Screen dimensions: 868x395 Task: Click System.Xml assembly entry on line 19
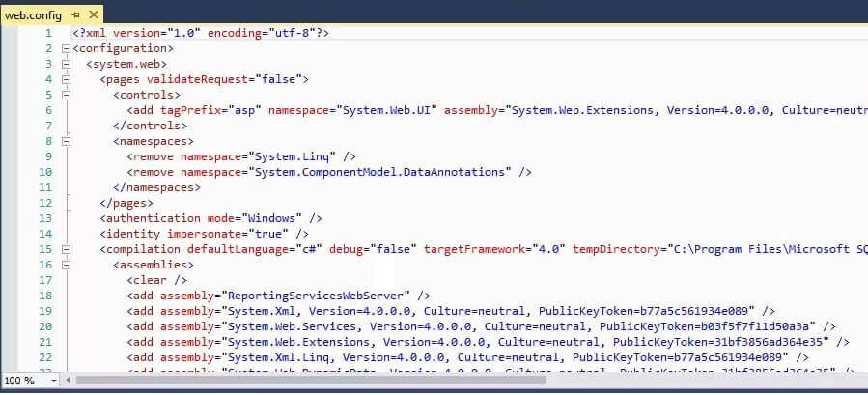(x=451, y=311)
